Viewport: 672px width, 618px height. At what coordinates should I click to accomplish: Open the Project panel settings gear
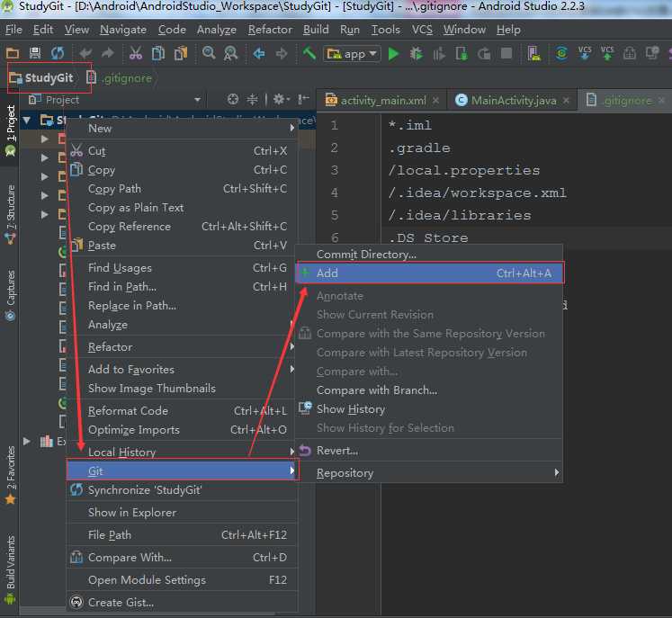coord(282,100)
